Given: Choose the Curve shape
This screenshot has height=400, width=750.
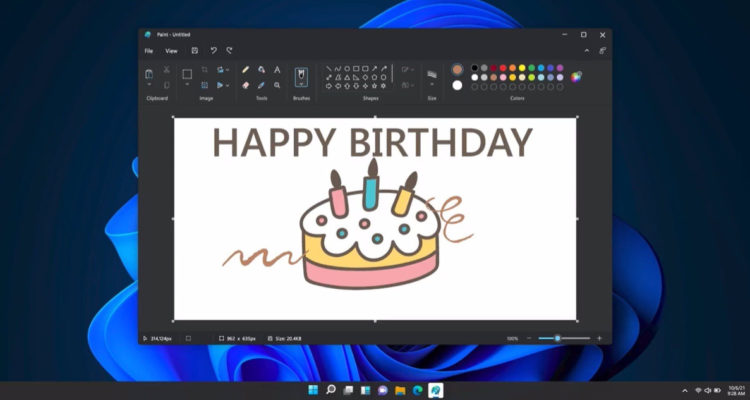Looking at the screenshot, I should (338, 68).
